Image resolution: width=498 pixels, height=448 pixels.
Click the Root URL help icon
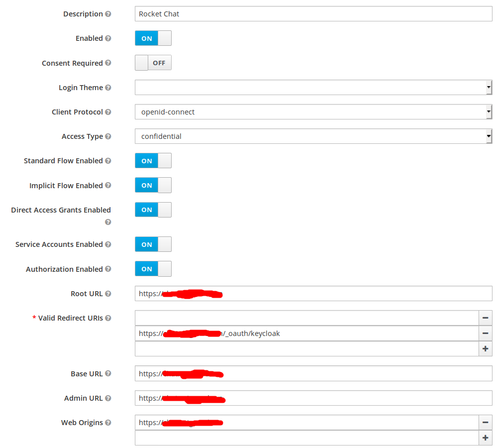pyautogui.click(x=107, y=293)
